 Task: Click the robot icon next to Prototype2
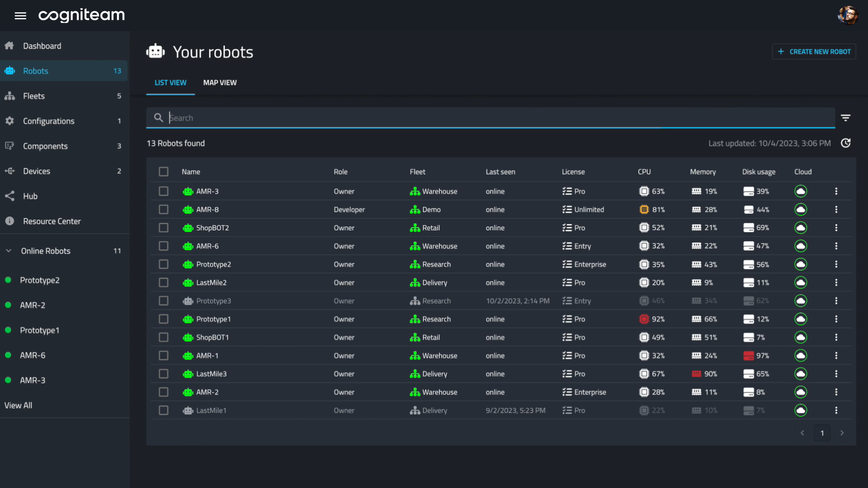pyautogui.click(x=188, y=264)
